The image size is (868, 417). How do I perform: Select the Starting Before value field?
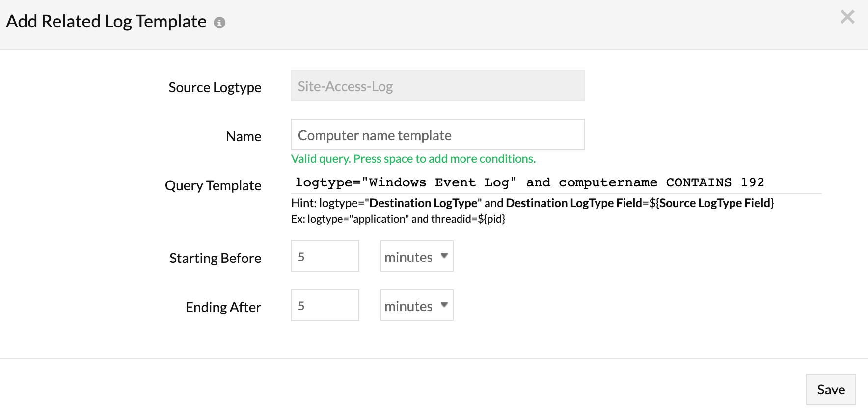(x=325, y=257)
